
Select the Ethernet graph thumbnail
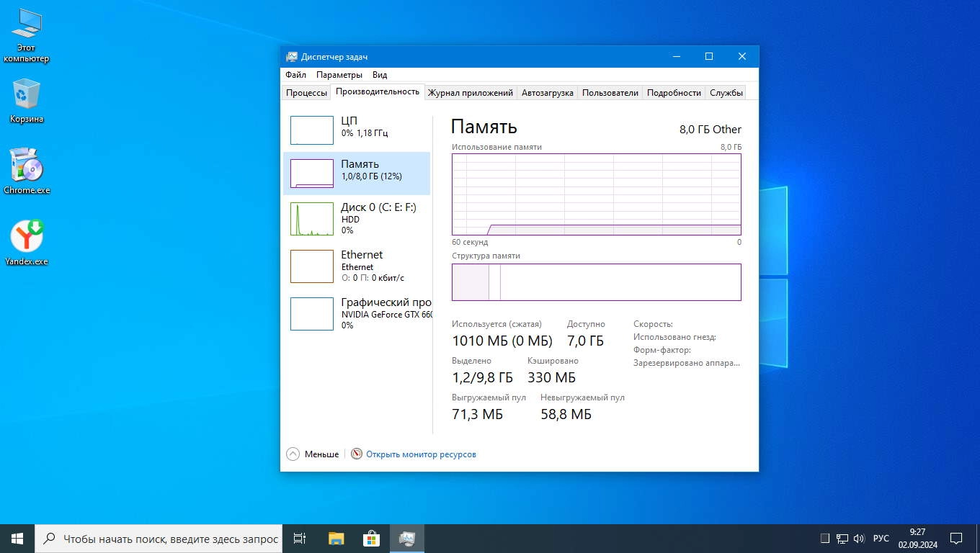311,266
